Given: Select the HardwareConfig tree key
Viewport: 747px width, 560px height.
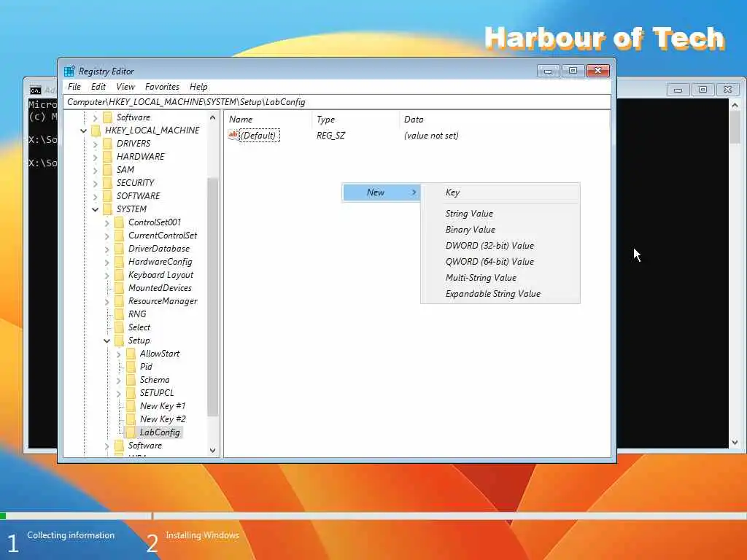Looking at the screenshot, I should pos(160,262).
